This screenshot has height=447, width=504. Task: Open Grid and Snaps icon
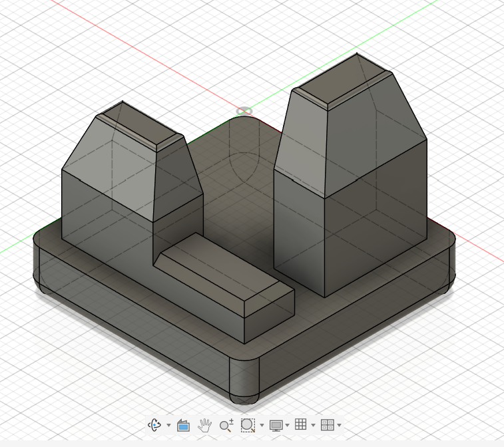[300, 424]
